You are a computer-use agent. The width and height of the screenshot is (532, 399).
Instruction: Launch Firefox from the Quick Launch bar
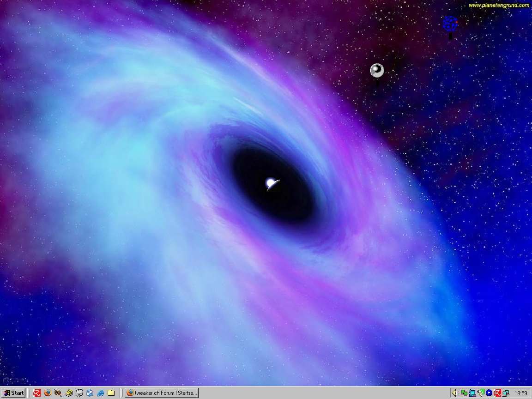[48, 393]
